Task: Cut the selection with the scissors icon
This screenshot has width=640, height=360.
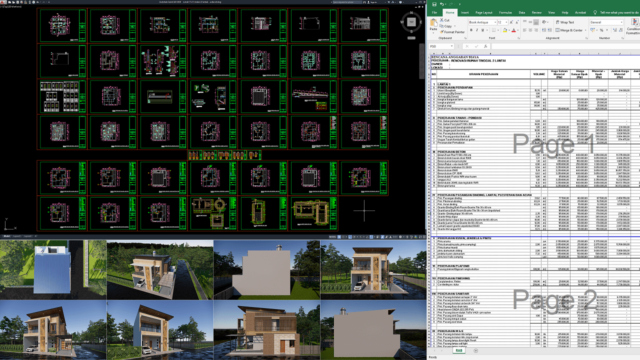Action: [x=442, y=20]
